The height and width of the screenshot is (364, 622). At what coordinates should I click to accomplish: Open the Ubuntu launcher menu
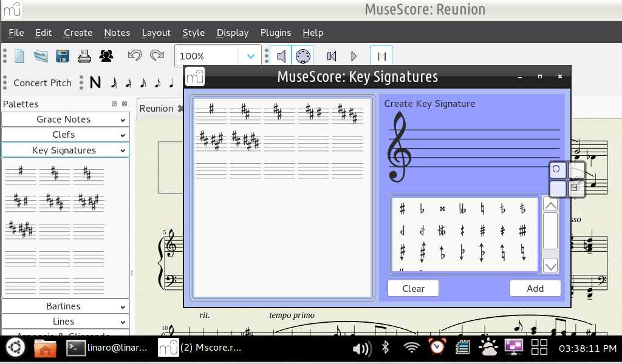tap(15, 348)
